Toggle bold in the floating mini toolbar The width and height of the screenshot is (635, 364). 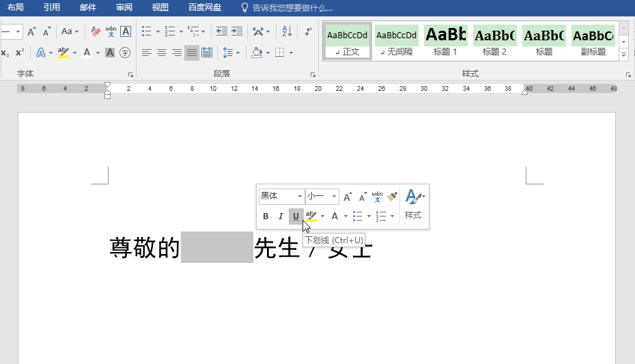pos(266,216)
